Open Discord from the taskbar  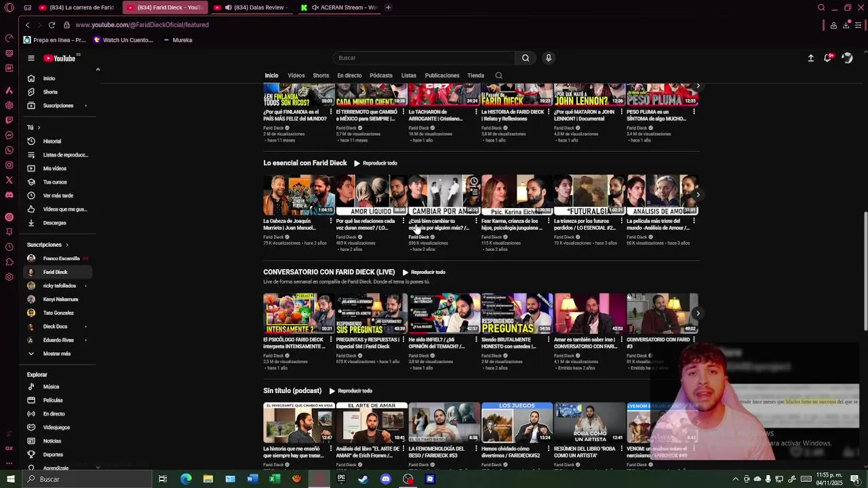click(x=386, y=479)
